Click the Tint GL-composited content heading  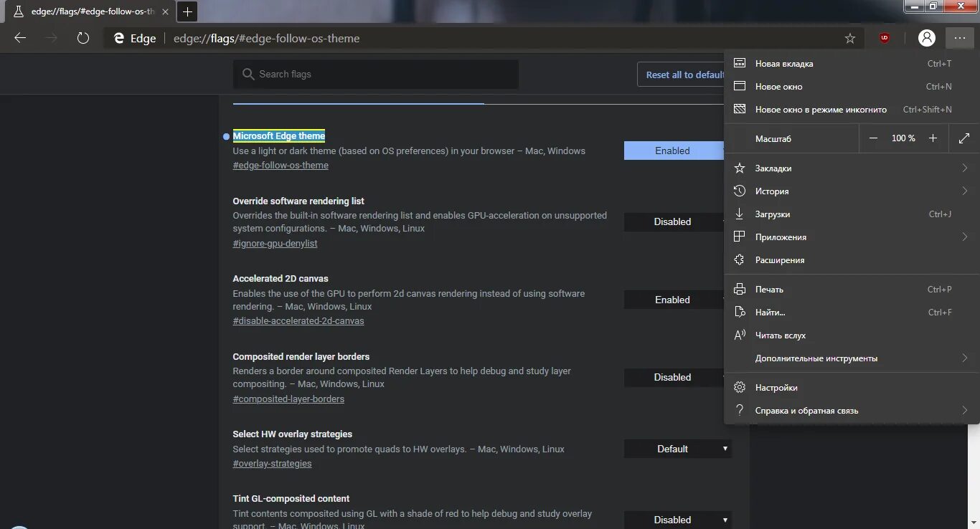(x=291, y=499)
